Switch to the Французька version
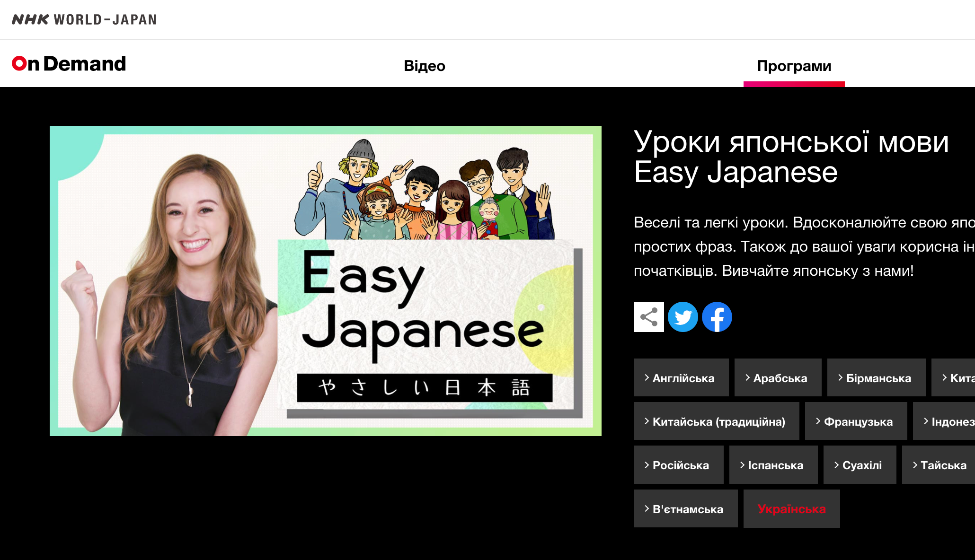Viewport: 975px width, 560px height. pyautogui.click(x=855, y=421)
